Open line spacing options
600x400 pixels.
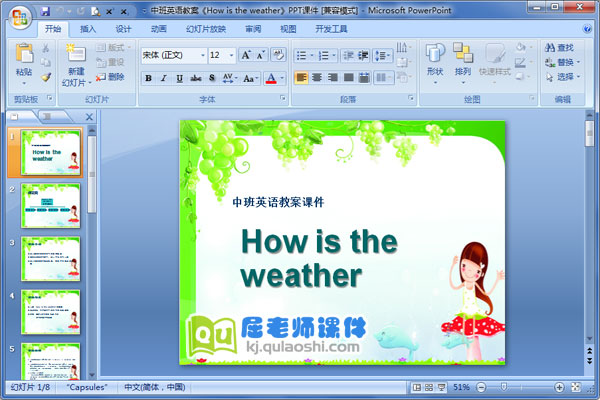[383, 56]
